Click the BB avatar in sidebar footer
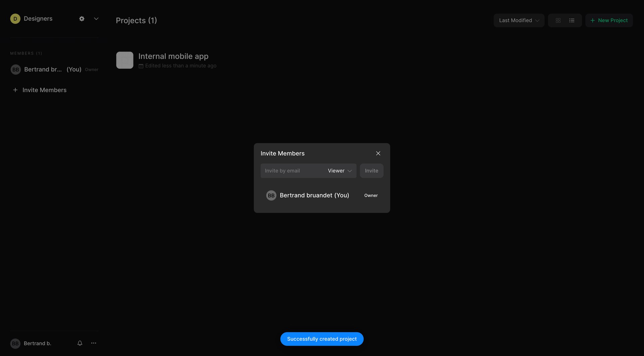Image resolution: width=644 pixels, height=356 pixels. point(15,343)
